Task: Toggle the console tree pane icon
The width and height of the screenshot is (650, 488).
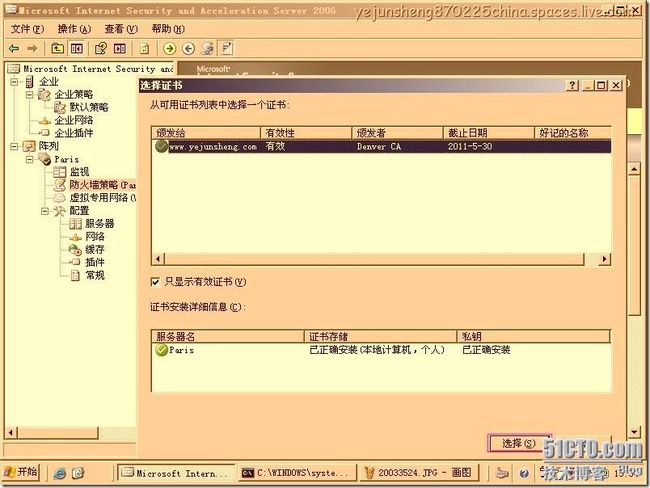Action: (x=77, y=49)
